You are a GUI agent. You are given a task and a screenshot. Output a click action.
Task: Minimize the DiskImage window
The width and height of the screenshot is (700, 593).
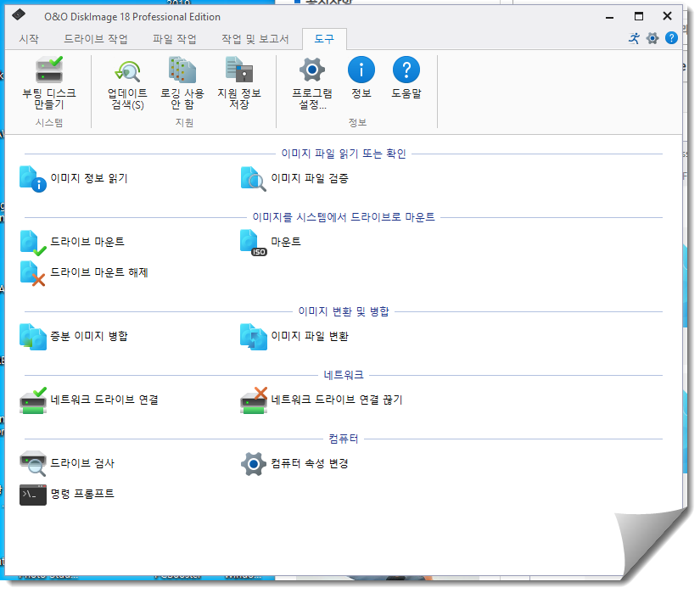point(609,17)
